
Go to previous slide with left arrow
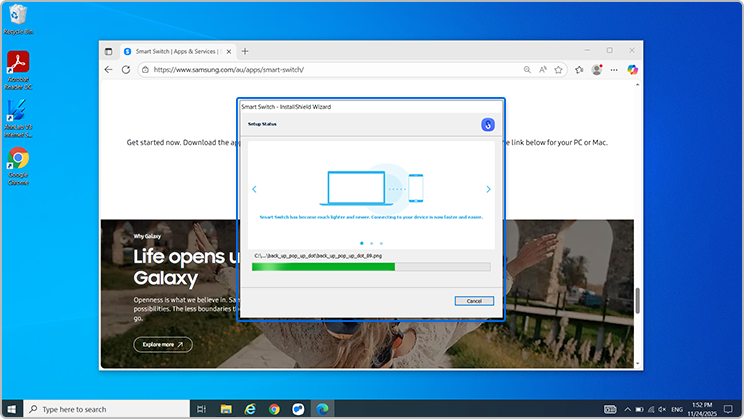(254, 189)
